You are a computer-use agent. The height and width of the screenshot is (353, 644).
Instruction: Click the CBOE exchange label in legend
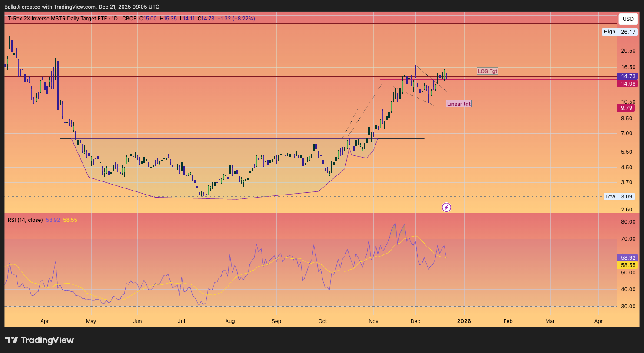click(x=129, y=19)
